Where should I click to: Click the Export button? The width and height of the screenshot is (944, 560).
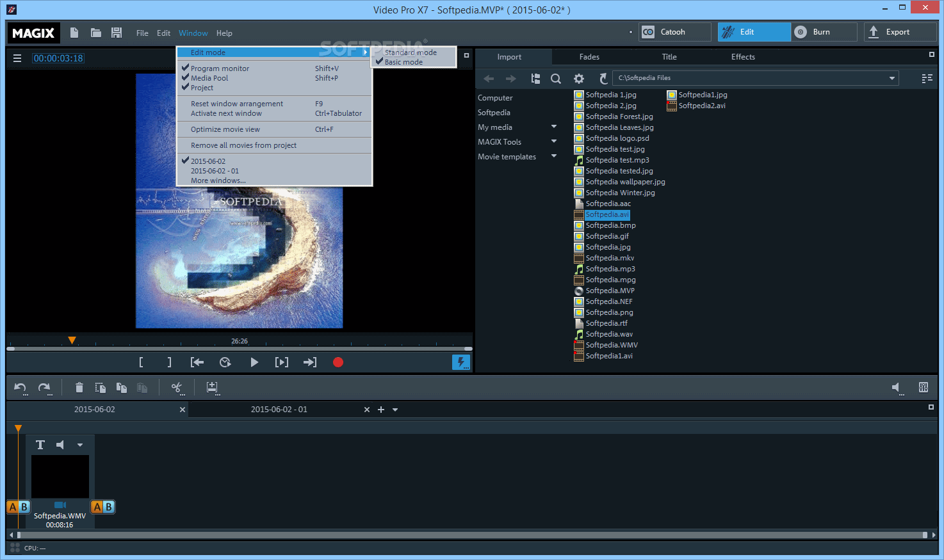[900, 32]
